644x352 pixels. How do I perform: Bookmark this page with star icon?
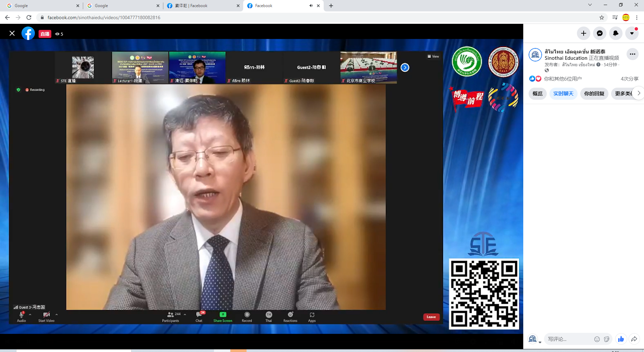coord(601,17)
